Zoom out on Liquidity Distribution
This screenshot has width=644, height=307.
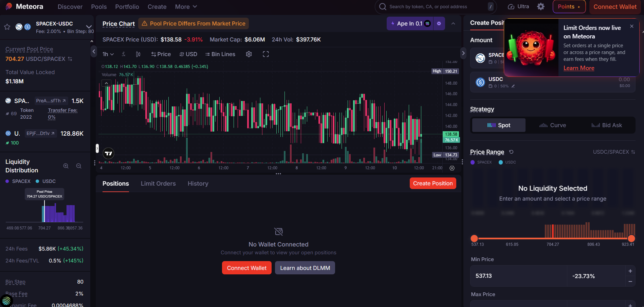[x=79, y=166]
